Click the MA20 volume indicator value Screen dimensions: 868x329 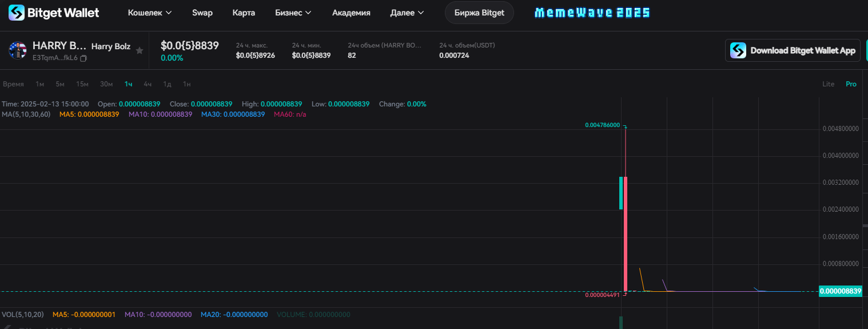[x=234, y=315]
